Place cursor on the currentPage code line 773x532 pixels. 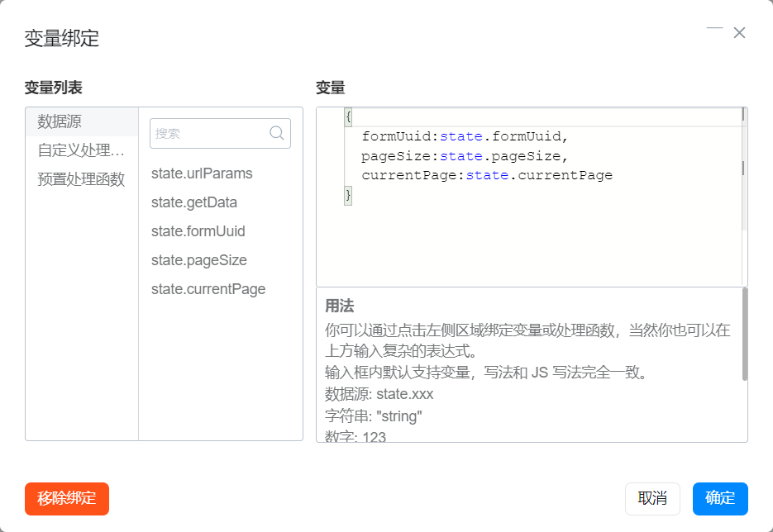click(487, 175)
